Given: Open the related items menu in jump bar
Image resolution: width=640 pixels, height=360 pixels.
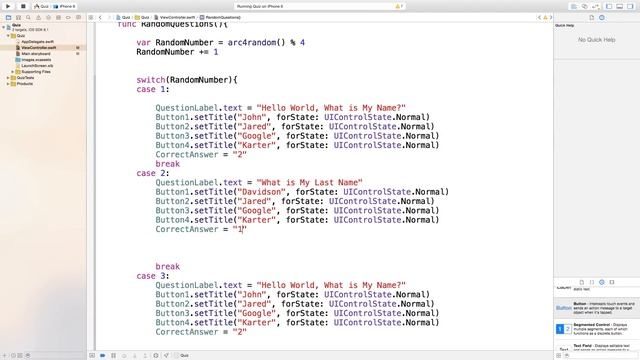Looking at the screenshot, I should pyautogui.click(x=91, y=18).
